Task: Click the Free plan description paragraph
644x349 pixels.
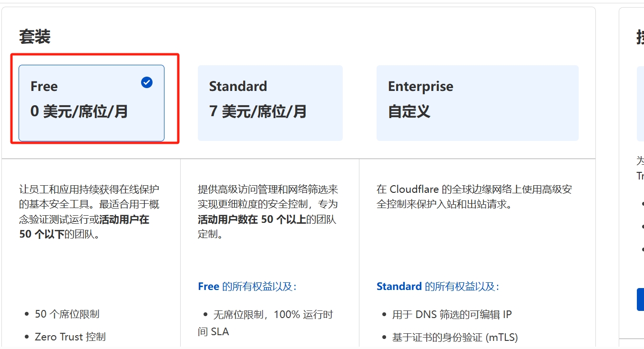Action: pos(90,212)
